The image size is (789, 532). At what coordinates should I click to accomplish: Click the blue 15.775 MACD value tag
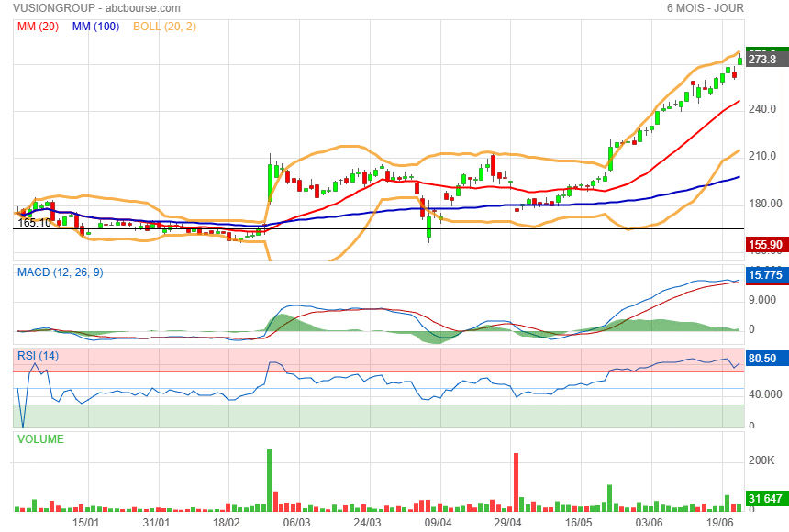766,274
